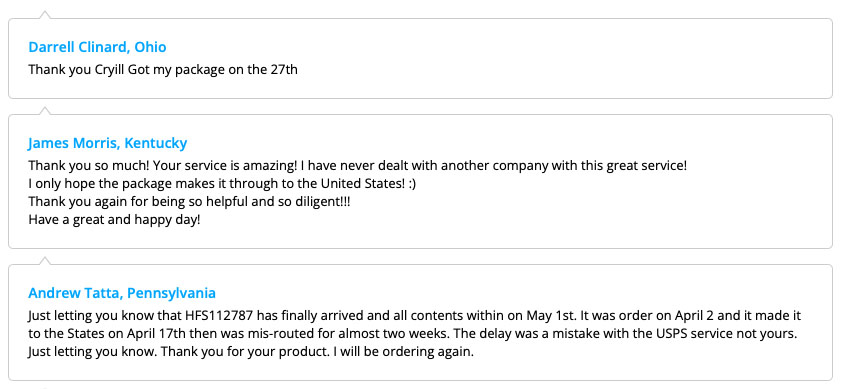Click the speech bubble pointer above Darrell's testimonial

[x=45, y=14]
